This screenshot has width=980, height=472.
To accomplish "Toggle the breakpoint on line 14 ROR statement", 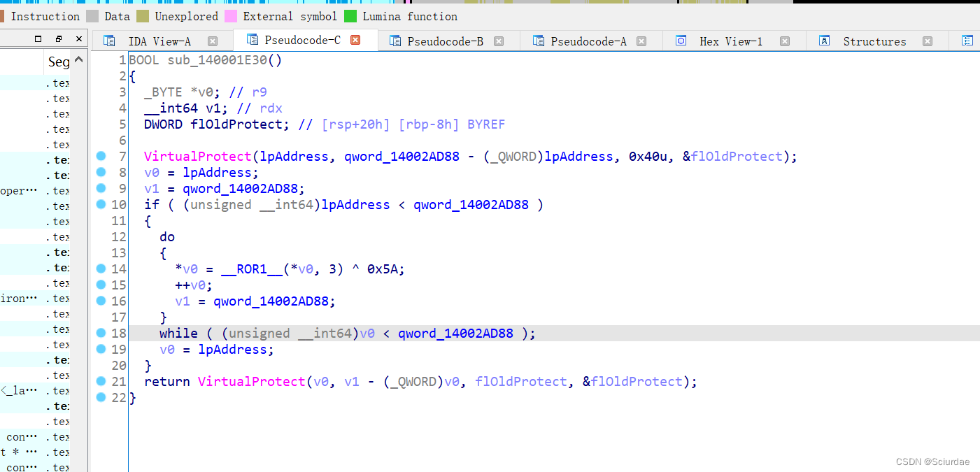I will [x=101, y=269].
